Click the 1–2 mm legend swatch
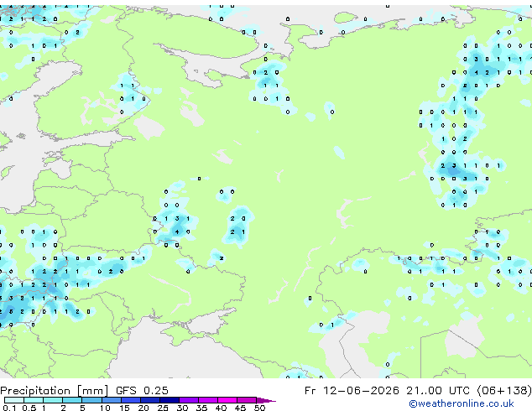532x411 pixels. (53, 400)
